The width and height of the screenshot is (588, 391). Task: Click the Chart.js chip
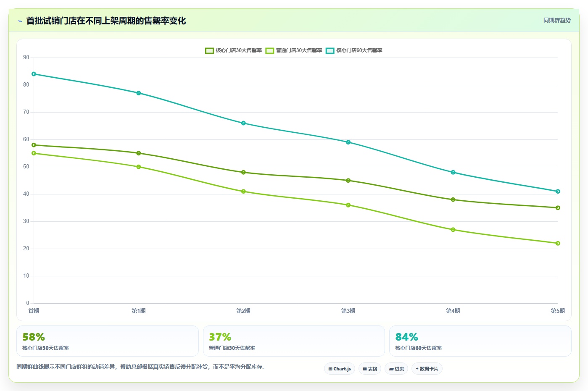[340, 369]
